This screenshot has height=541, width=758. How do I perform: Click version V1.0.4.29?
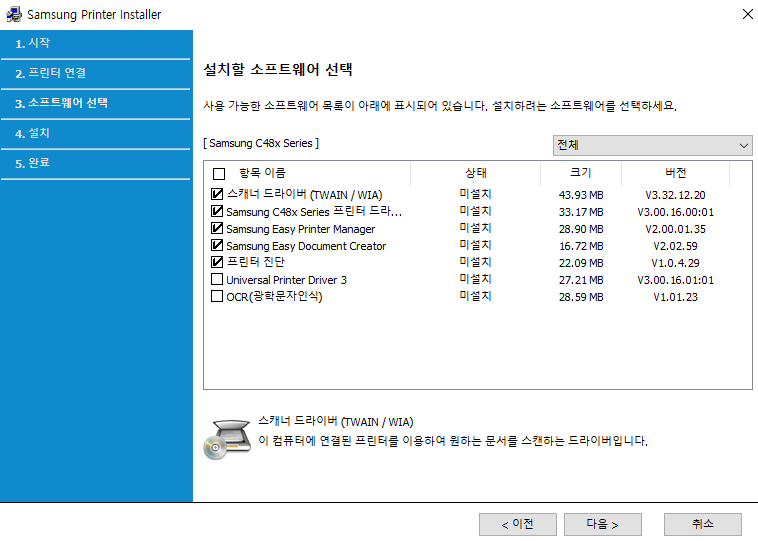pyautogui.click(x=675, y=263)
